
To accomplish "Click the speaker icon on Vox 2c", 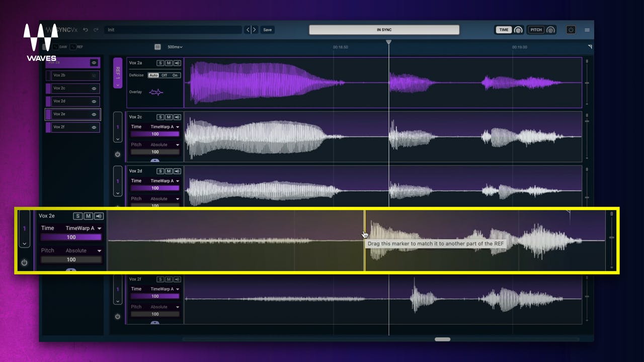I will 177,117.
